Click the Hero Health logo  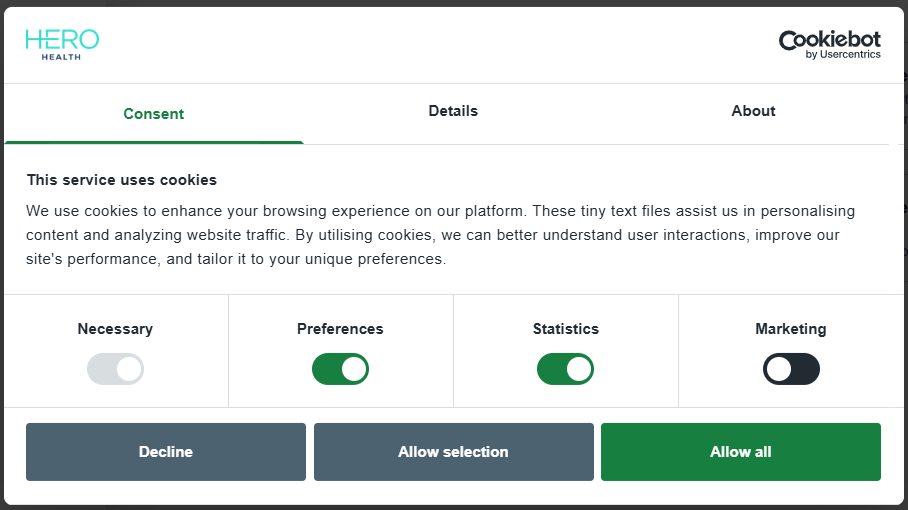point(62,44)
